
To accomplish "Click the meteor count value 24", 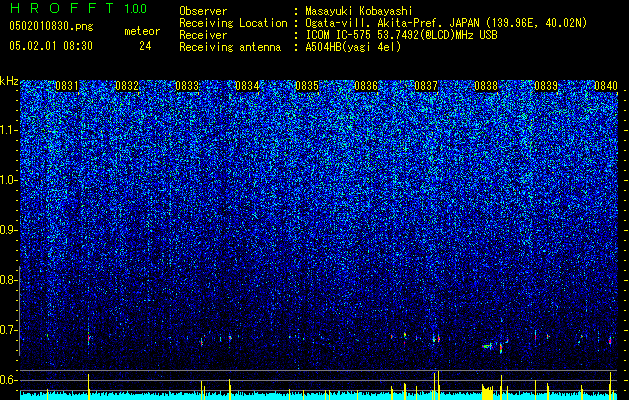I will [x=145, y=46].
